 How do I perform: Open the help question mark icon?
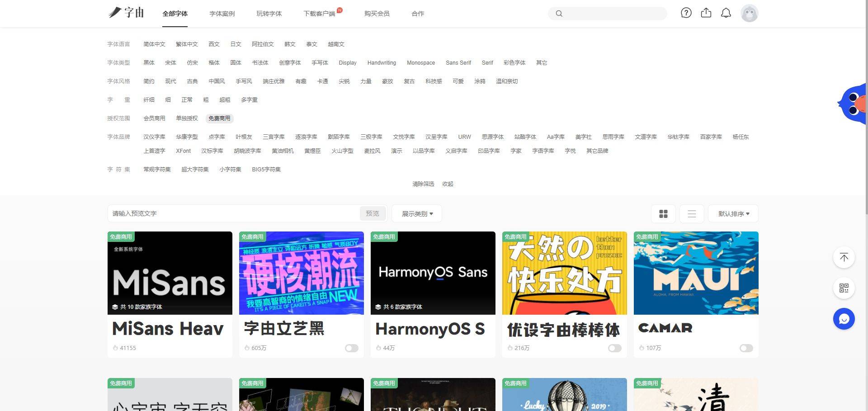coord(686,13)
